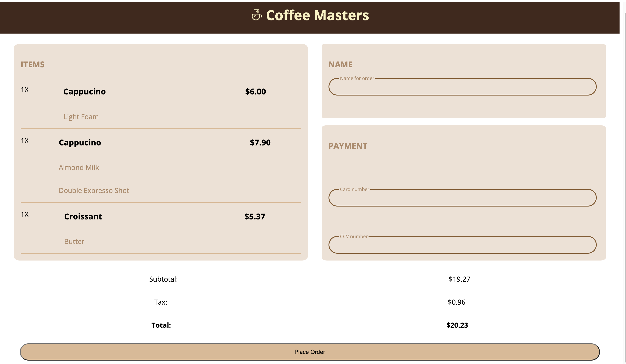The width and height of the screenshot is (626, 364).
Task: Click the $7.90 price
Action: [260, 142]
